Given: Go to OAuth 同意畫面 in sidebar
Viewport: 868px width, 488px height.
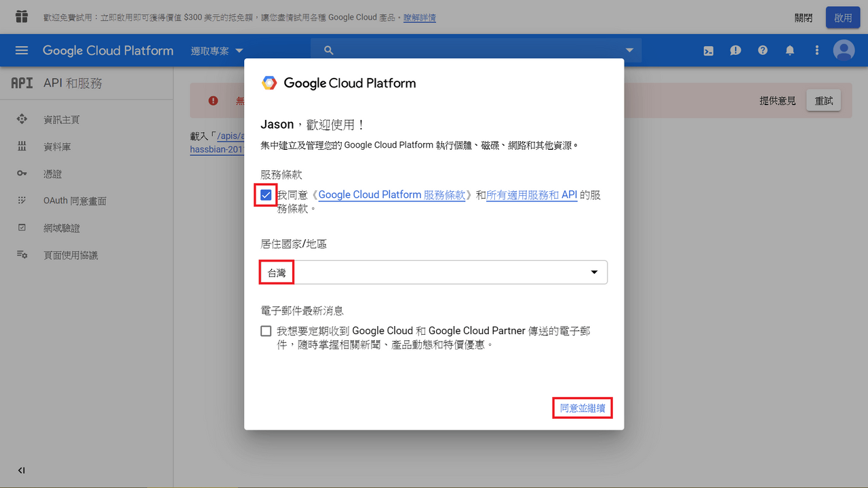Looking at the screenshot, I should pyautogui.click(x=75, y=201).
